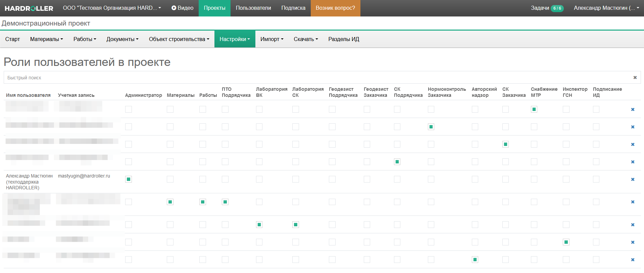Uncheck the checked Работы checkbox
This screenshot has height=273, width=644.
tap(203, 202)
